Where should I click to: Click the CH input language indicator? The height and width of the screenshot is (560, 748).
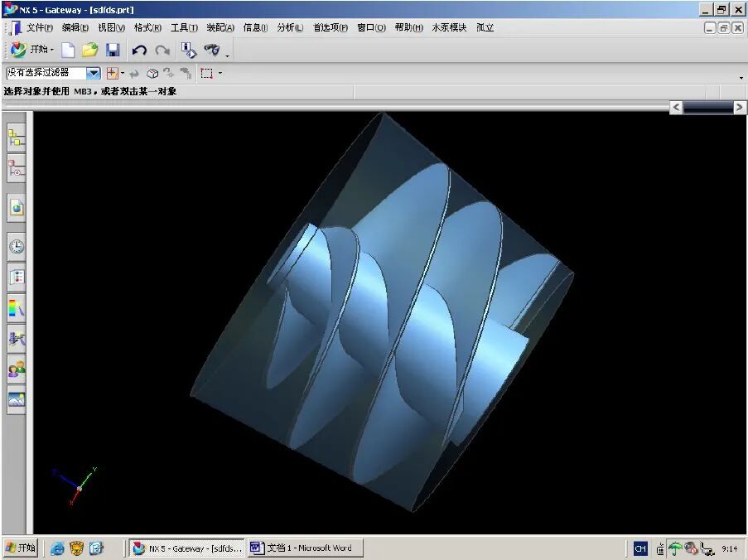pos(640,548)
